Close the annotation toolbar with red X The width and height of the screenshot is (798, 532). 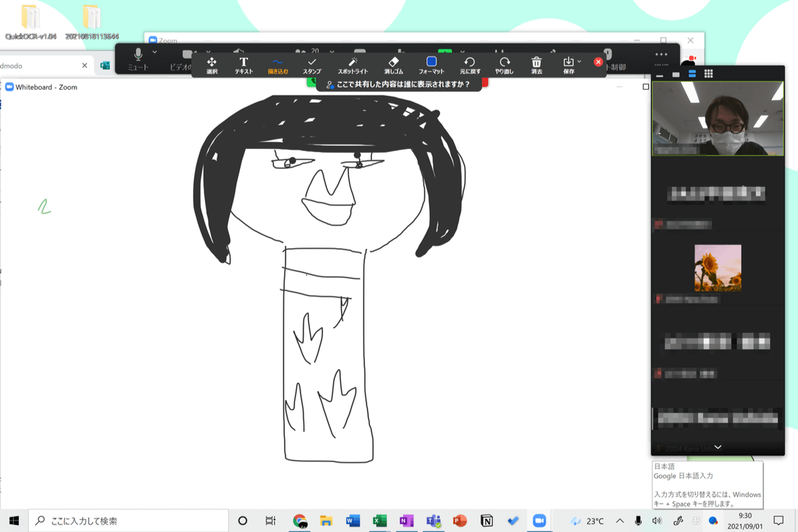pos(598,62)
